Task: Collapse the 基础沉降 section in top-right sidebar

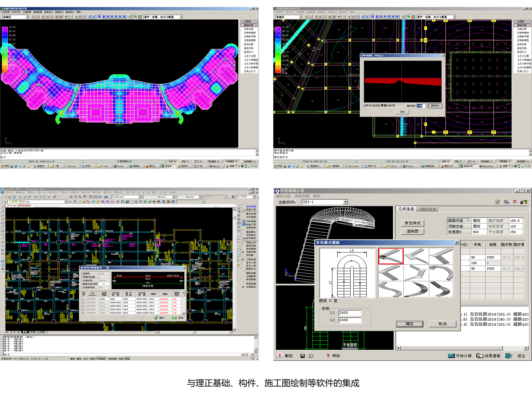Action: [522, 25]
